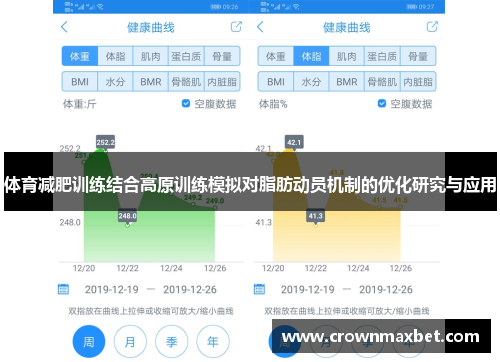The image size is (500, 362).
Task: Open calendar icon on left screen
Action: coord(63,289)
